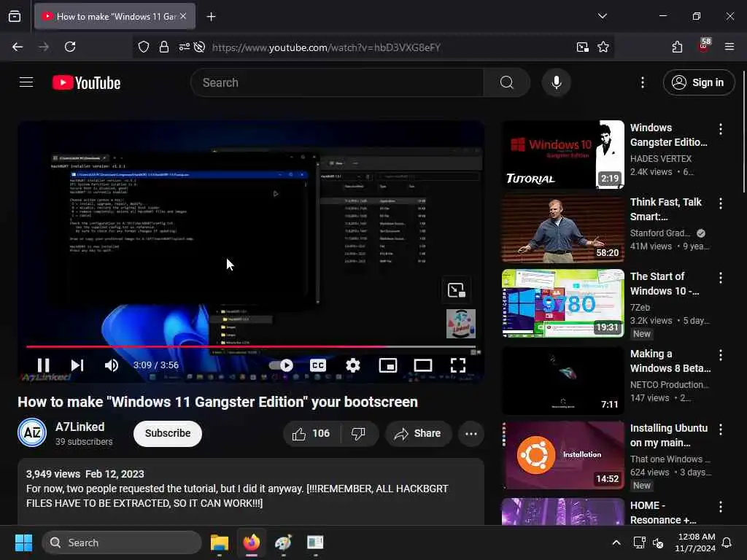Viewport: 747px width, 560px height.
Task: Open options for Installing Ubuntu video
Action: (720, 429)
